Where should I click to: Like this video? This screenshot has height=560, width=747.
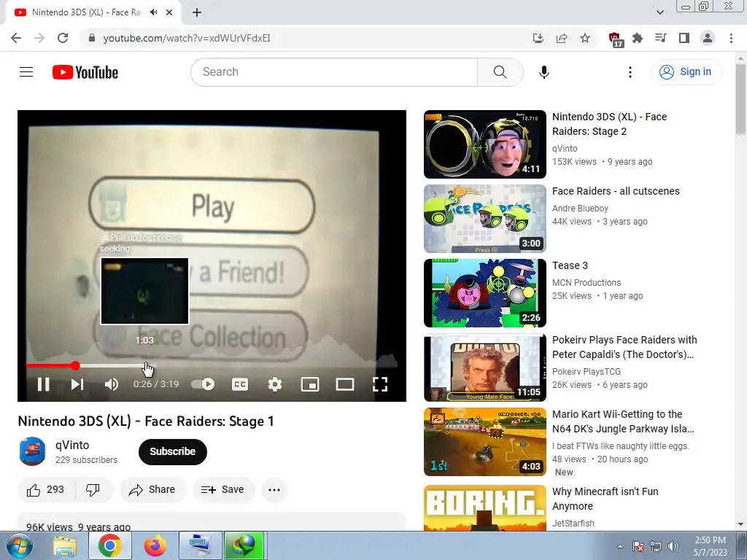(x=46, y=489)
